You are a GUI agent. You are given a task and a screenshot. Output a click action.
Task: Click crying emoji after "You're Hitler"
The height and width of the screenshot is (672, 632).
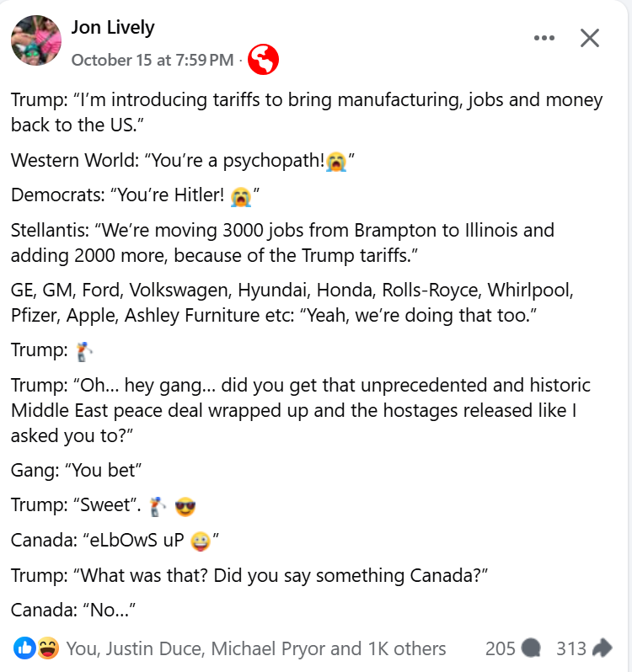pos(241,196)
